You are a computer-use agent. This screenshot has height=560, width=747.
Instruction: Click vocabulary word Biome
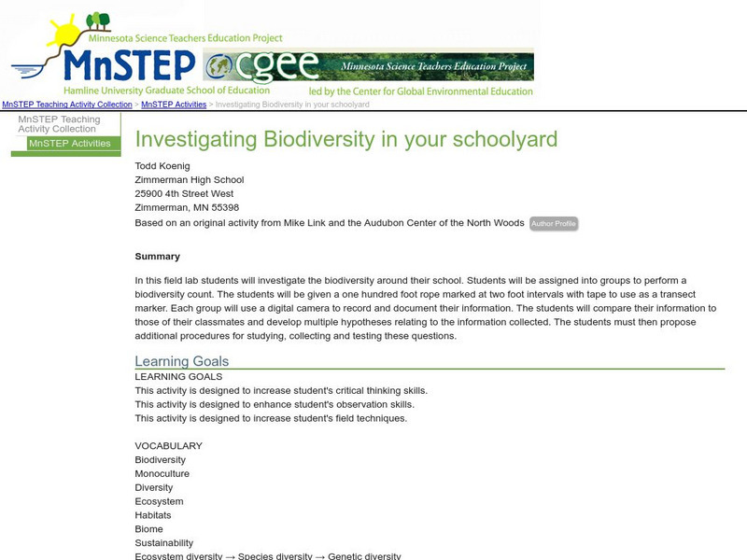pyautogui.click(x=148, y=529)
